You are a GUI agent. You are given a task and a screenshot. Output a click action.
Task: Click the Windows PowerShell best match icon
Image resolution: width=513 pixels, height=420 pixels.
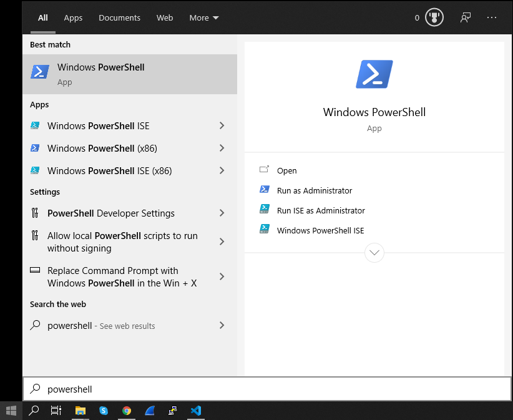[39, 72]
